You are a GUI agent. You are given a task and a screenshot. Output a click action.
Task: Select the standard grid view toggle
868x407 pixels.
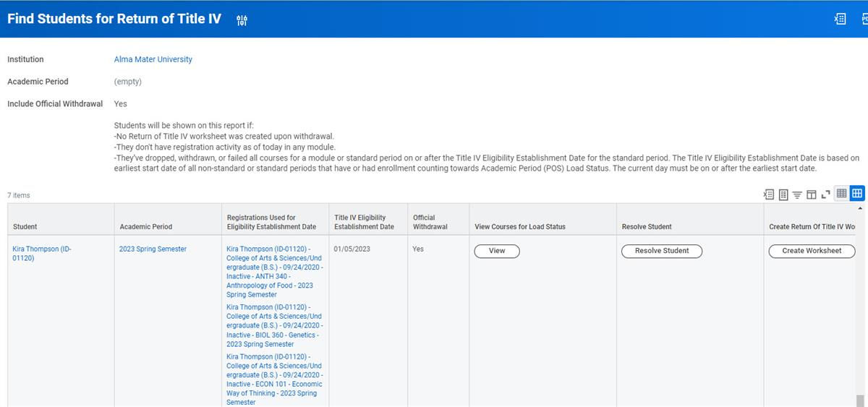click(x=857, y=194)
